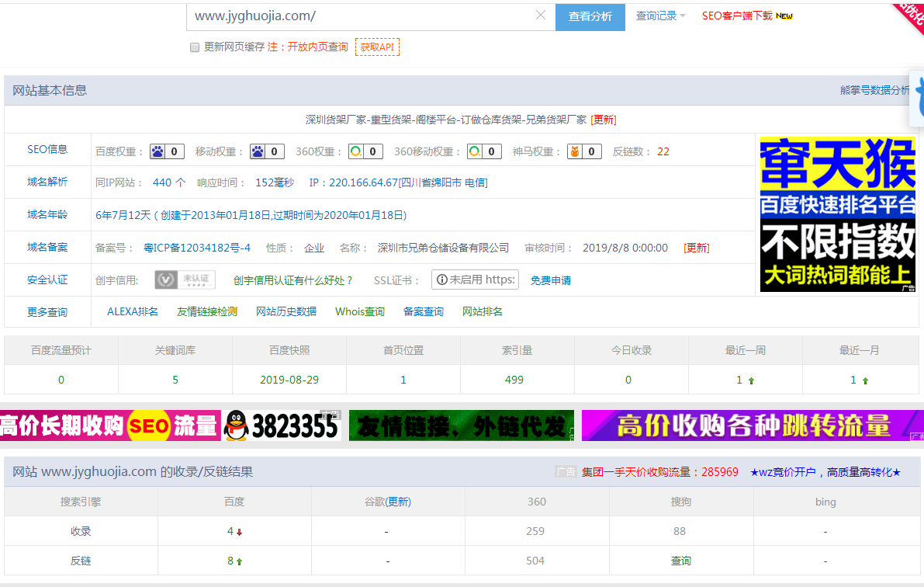Click the Shenma weight badge
This screenshot has height=587, width=924.
(584, 151)
